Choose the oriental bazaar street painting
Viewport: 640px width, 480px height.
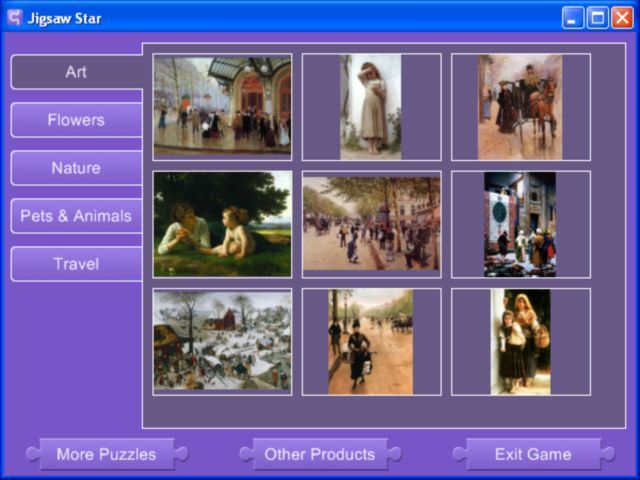(520, 224)
